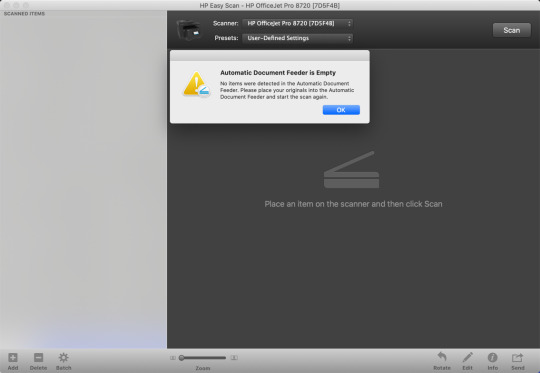Click the zoom-in icon right of slider
This screenshot has width=540, height=373.
click(x=234, y=358)
